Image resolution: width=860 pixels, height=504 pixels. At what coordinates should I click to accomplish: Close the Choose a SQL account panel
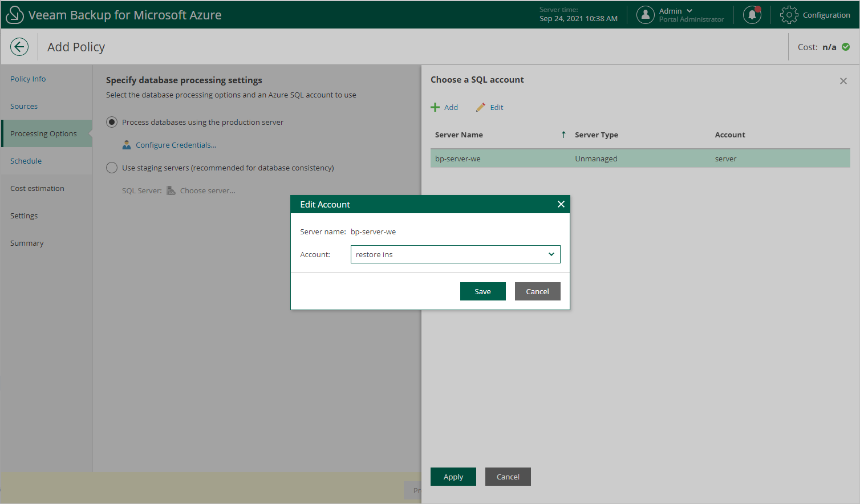843,81
